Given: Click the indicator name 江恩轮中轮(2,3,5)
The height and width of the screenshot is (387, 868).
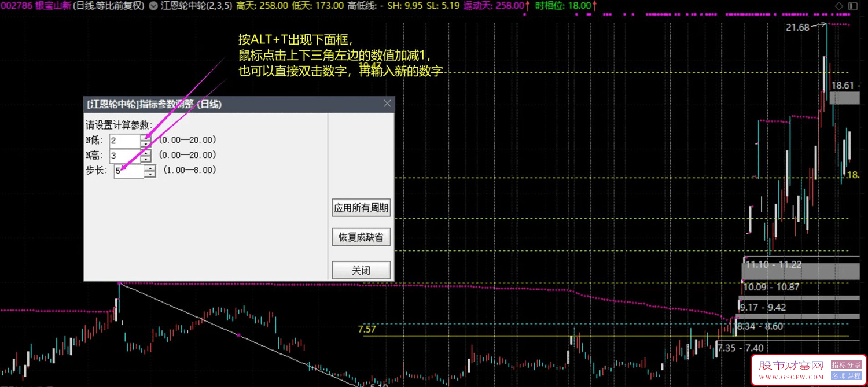Looking at the screenshot, I should click(x=196, y=6).
